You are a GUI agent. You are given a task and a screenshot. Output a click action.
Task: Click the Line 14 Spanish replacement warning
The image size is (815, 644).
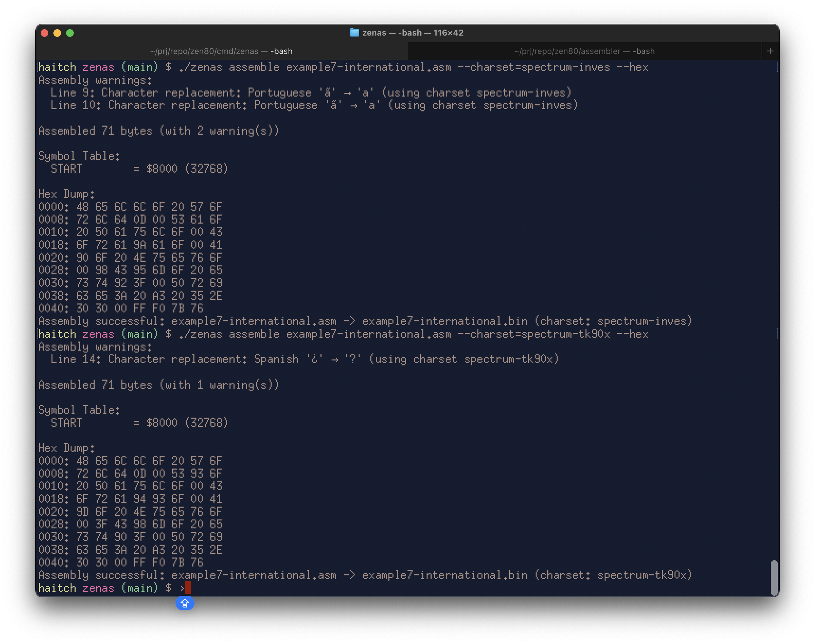(x=304, y=359)
